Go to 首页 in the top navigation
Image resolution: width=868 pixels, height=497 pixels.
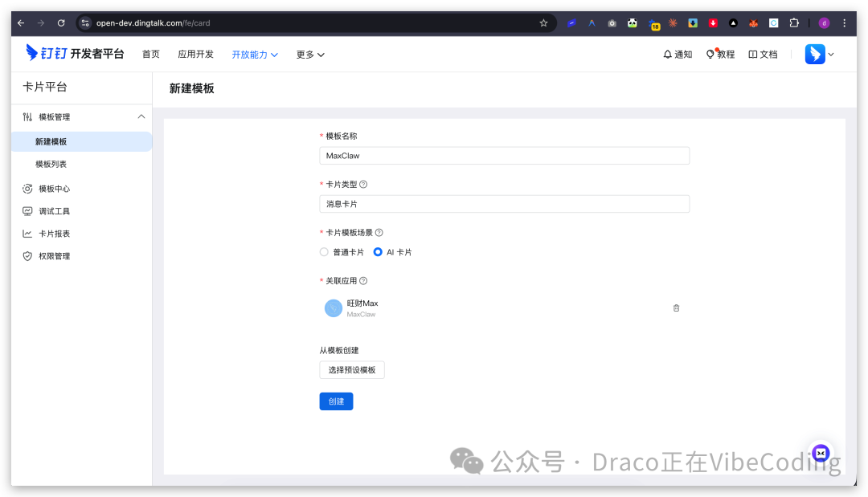pyautogui.click(x=151, y=54)
